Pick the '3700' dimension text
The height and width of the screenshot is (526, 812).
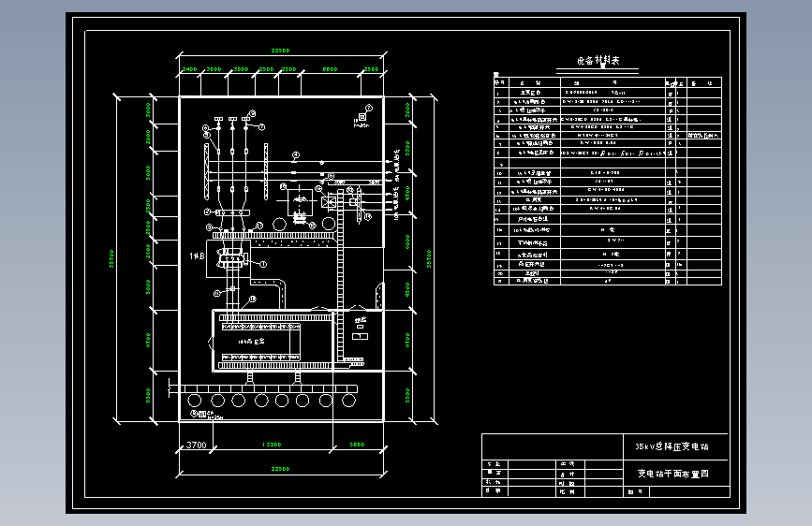197,445
